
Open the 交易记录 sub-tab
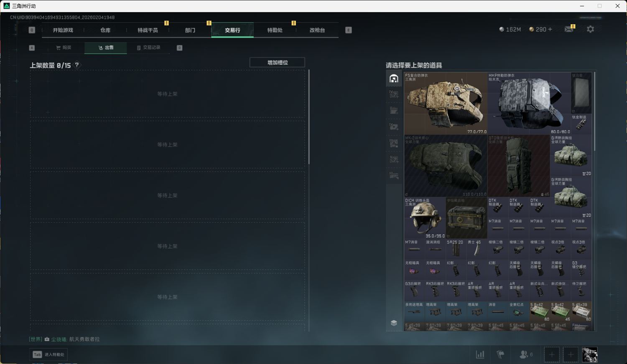(148, 48)
